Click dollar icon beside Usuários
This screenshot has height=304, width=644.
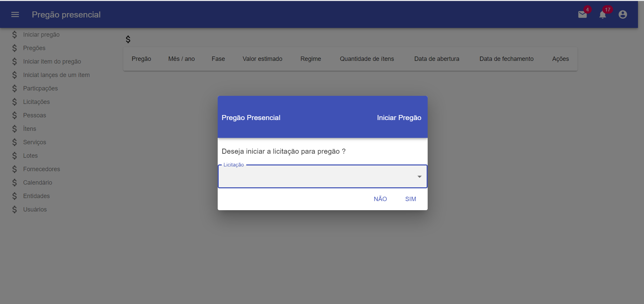click(x=14, y=210)
